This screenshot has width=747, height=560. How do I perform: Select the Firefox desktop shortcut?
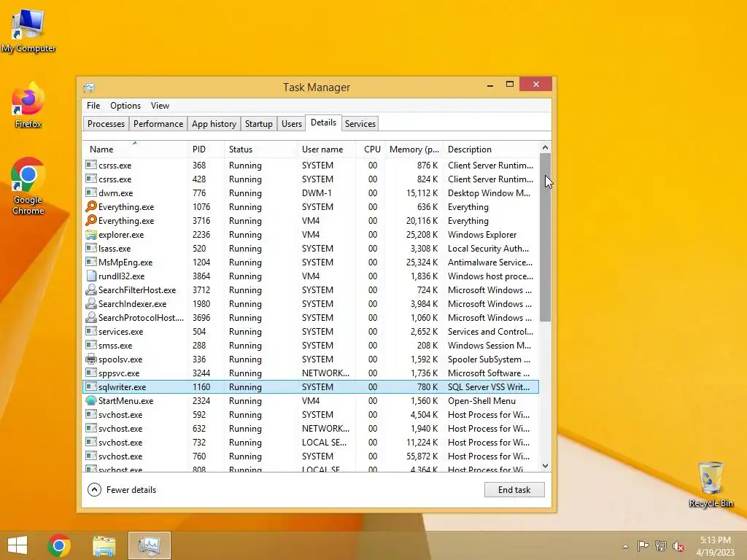[x=28, y=106]
